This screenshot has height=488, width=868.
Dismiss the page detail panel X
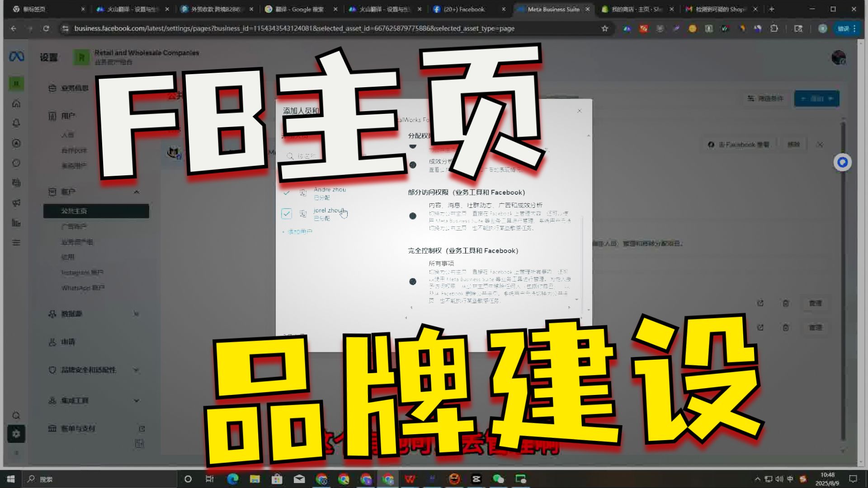[820, 145]
